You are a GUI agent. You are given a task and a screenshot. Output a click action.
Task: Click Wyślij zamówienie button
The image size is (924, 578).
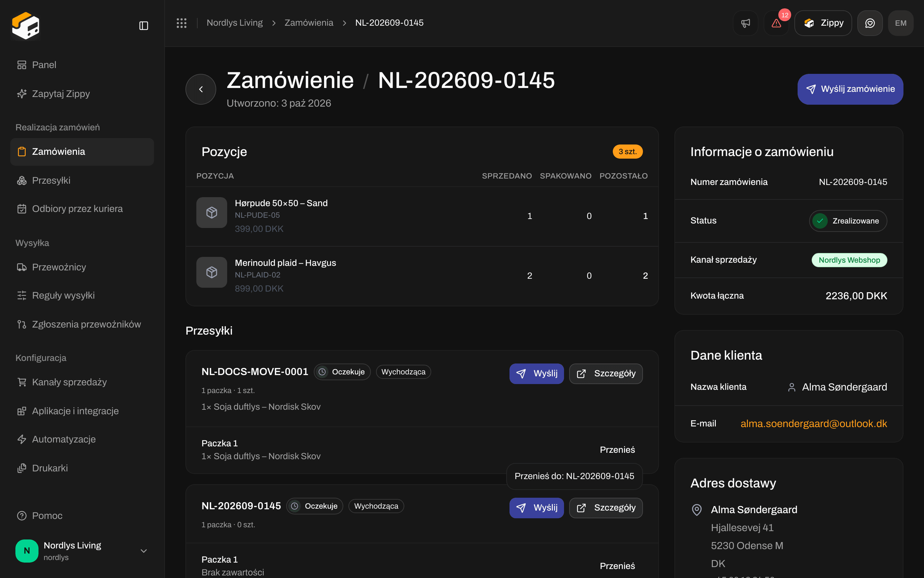850,89
